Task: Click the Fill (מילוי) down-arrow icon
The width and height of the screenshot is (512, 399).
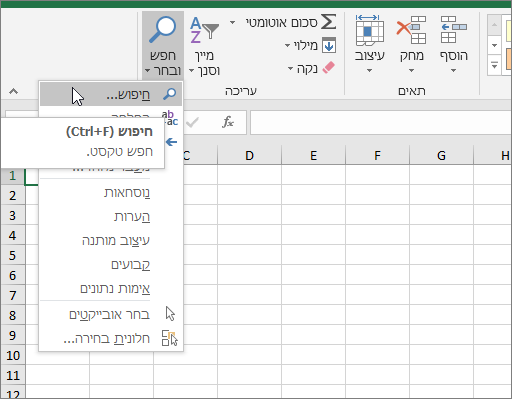Action: (329, 46)
